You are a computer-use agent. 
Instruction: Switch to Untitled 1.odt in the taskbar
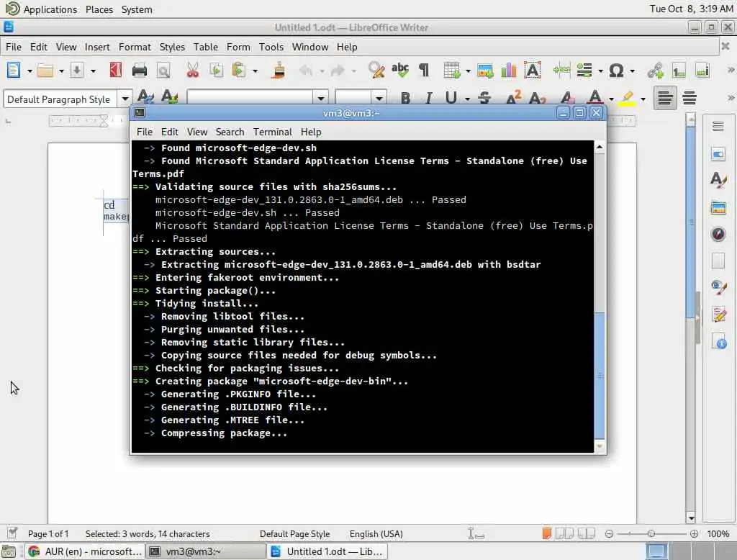click(x=327, y=551)
